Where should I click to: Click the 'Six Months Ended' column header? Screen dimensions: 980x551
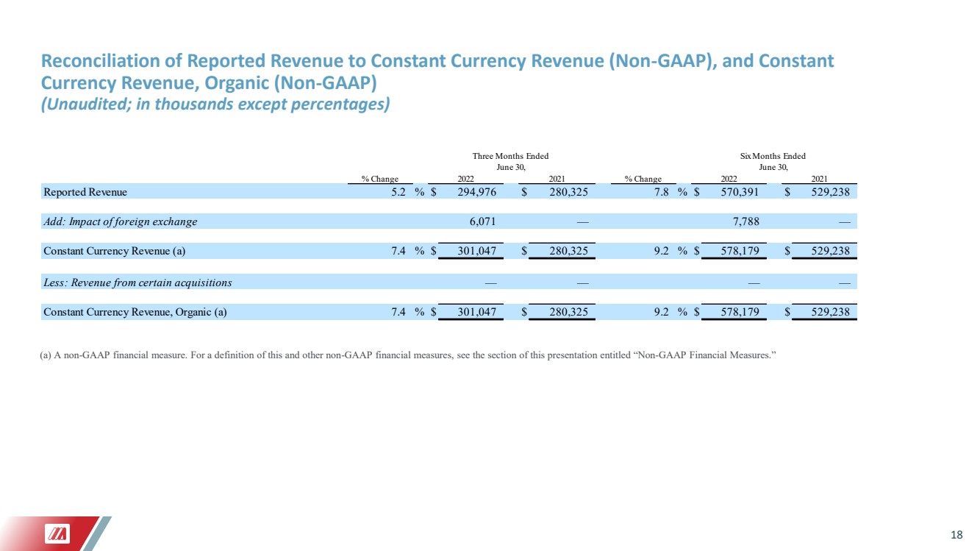pos(773,156)
